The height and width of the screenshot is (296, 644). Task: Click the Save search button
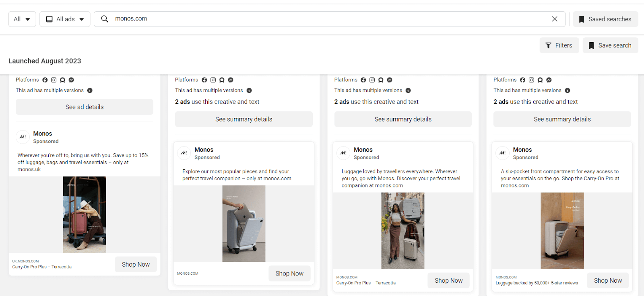tap(610, 45)
